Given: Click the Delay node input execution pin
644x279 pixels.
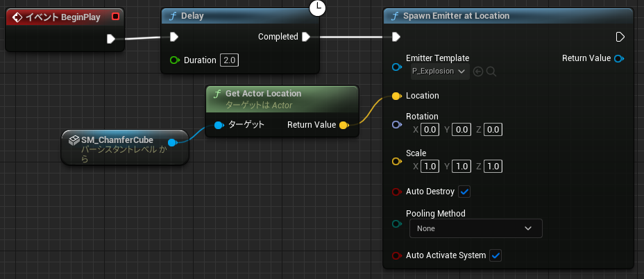Looking at the screenshot, I should tap(174, 37).
